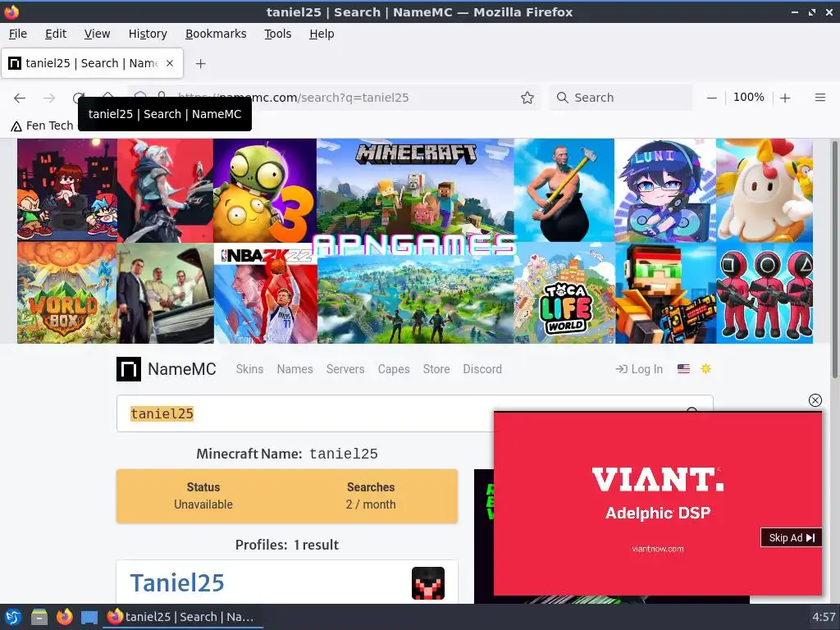Open the View menu

(x=97, y=34)
